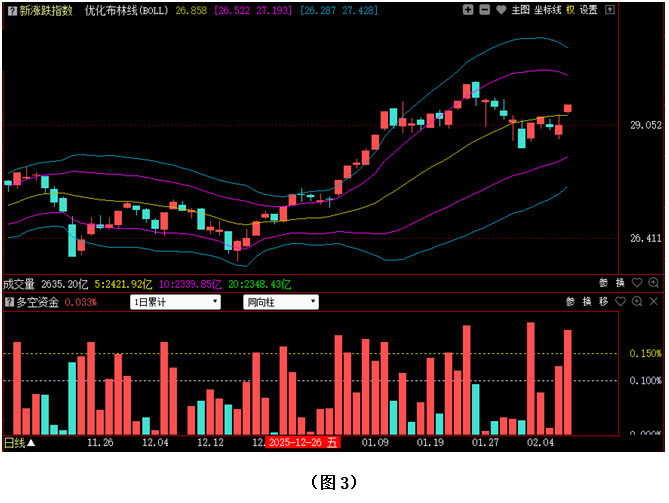Click 移 in the 多空资金 row
Screen dimensions: 669x503
[x=603, y=302]
